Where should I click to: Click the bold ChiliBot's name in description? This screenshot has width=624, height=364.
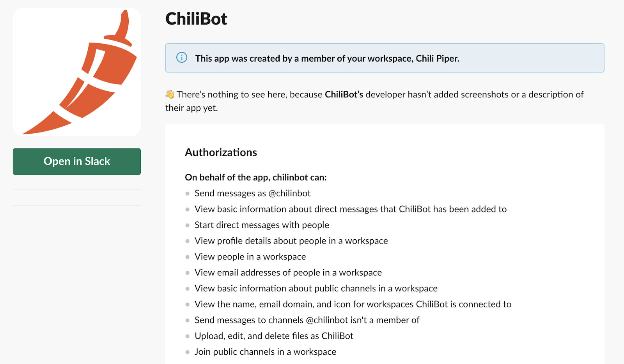coord(344,94)
